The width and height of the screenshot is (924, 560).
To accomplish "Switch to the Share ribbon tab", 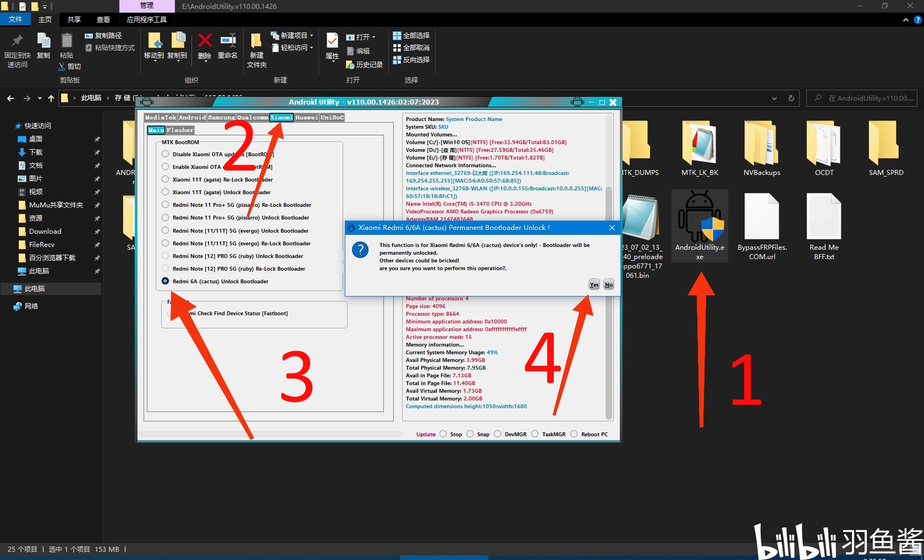I will pos(74,19).
